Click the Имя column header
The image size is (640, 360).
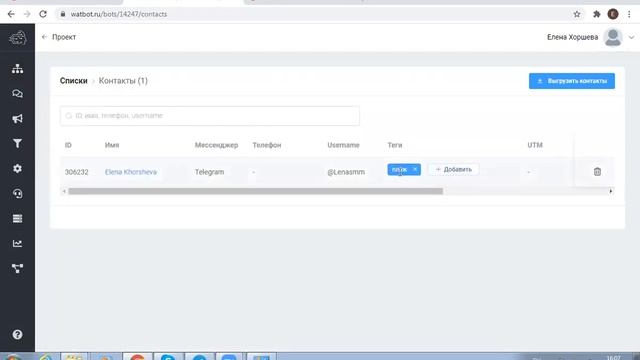coord(112,145)
